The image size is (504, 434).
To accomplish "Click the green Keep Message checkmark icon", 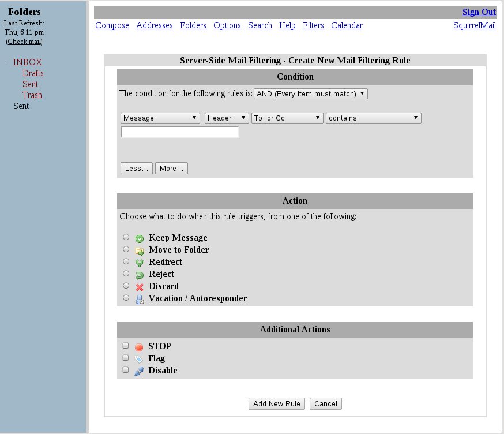I will click(139, 238).
